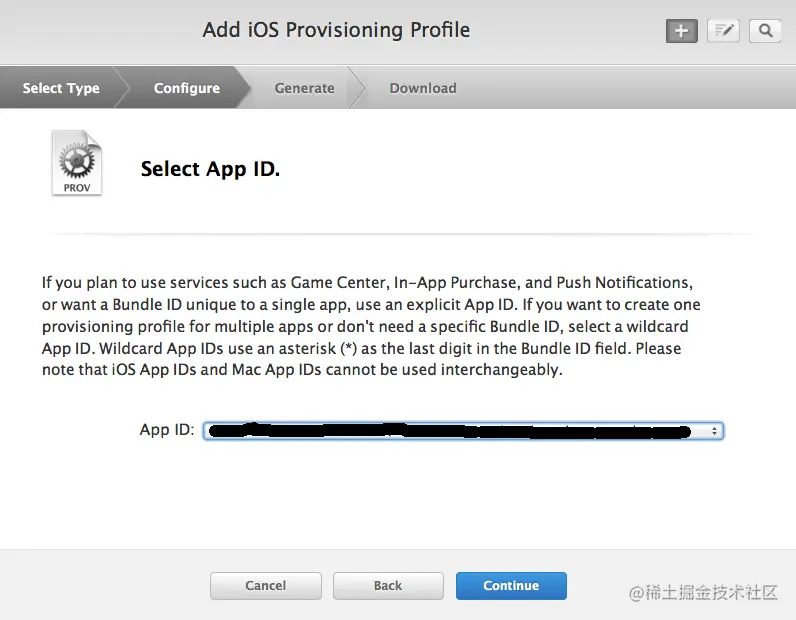The image size is (796, 620).
Task: Click the Continue button
Action: coord(511,585)
